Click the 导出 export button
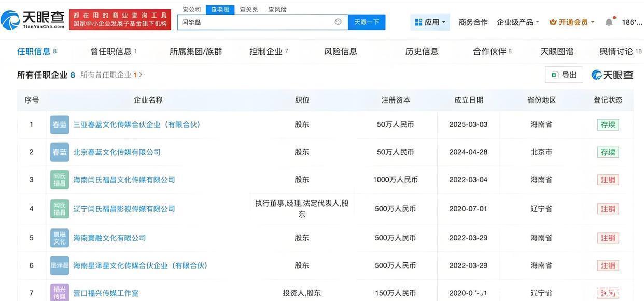The height and width of the screenshot is (301, 644). 564,75
